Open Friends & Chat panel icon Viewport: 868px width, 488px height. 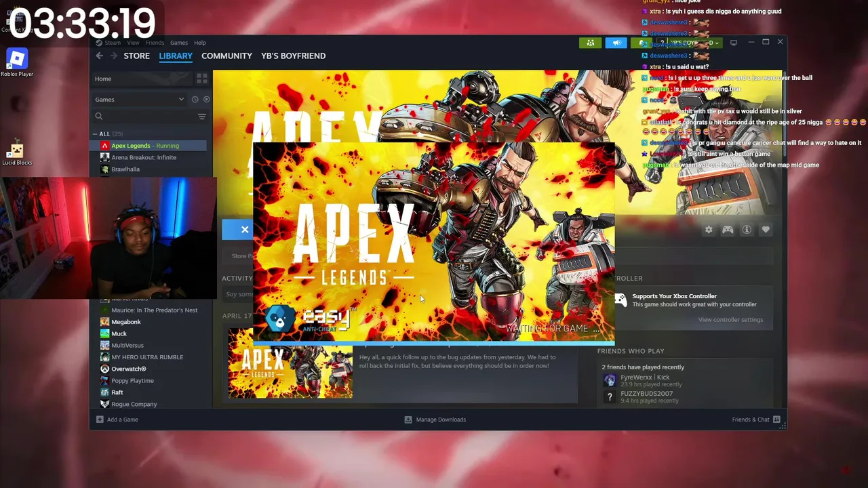coord(776,420)
